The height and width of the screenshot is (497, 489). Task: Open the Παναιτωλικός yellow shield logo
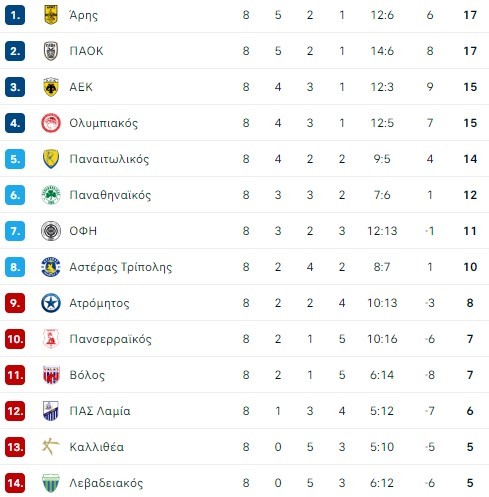pyautogui.click(x=51, y=159)
